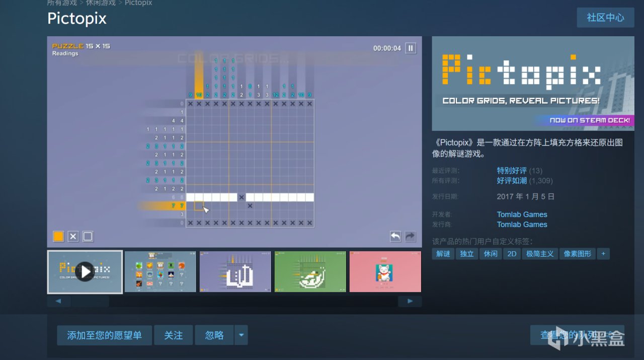644x360 pixels.
Task: Click the Pictopix capsule header image
Action: [x=533, y=84]
